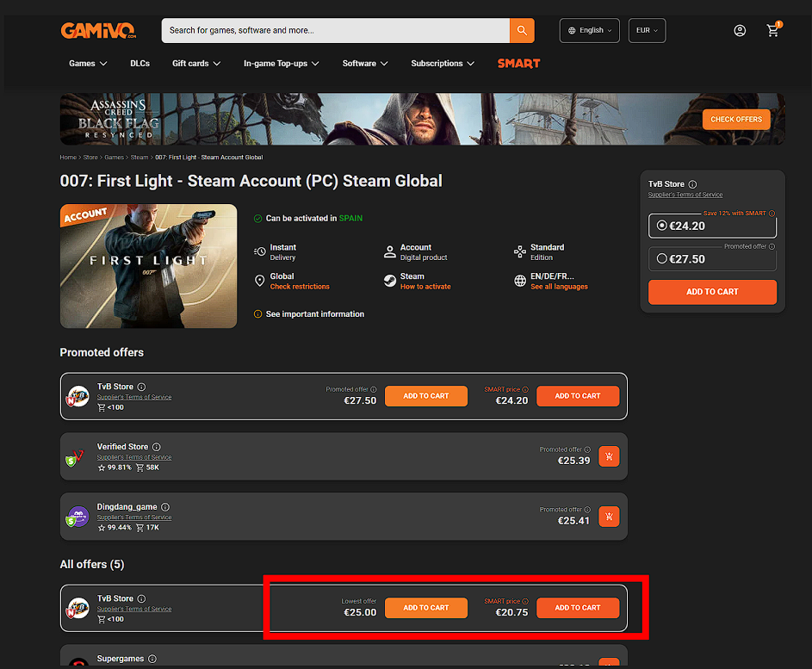812x669 pixels.
Task: Click info icon beside Verified Store name
Action: tap(157, 447)
